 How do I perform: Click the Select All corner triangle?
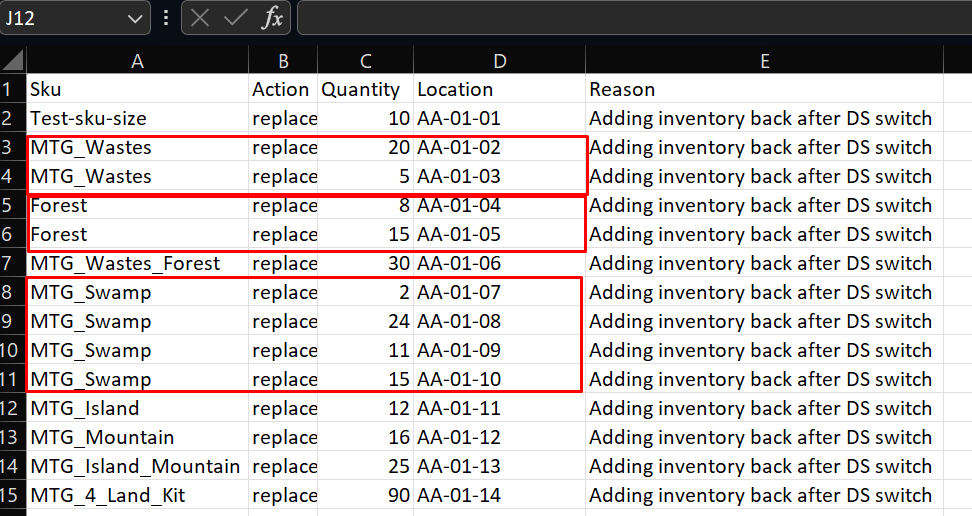pos(13,60)
